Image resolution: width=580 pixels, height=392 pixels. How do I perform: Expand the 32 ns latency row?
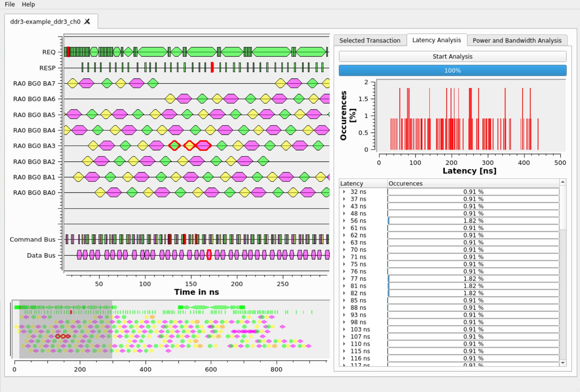344,192
